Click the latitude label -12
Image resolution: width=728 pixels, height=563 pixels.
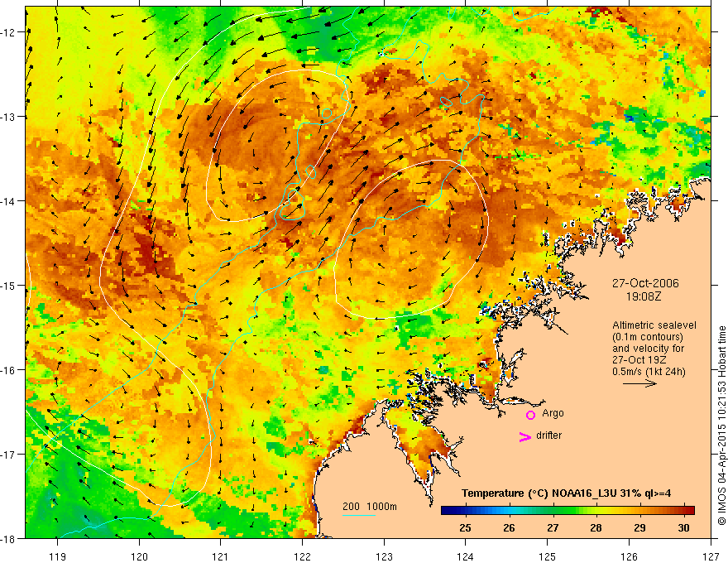click(x=8, y=32)
